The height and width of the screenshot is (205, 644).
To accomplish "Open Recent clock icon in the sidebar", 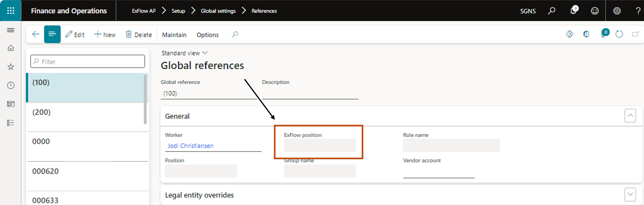I will (x=11, y=85).
